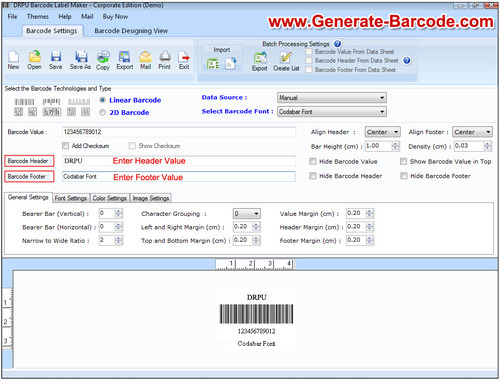
Task: Switch to the Color Settings tab
Action: coord(110,198)
